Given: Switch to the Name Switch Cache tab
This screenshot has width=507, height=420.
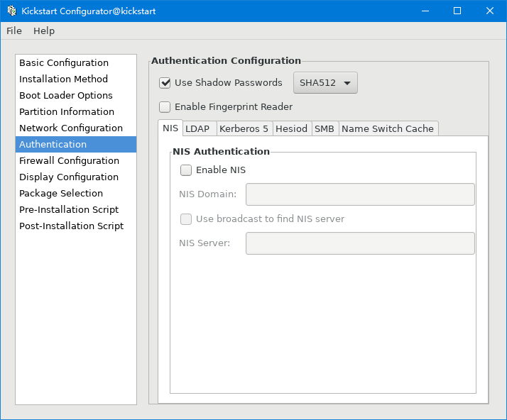Looking at the screenshot, I should point(388,128).
